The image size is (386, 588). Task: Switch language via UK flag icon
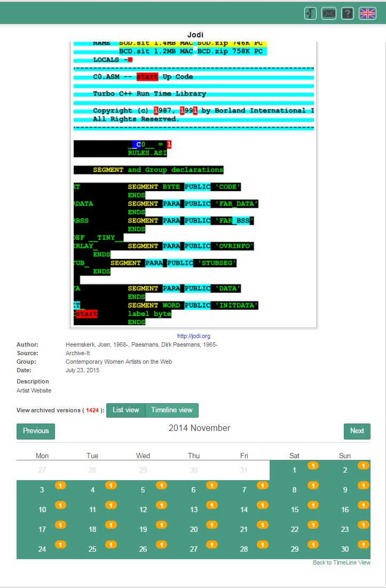click(x=367, y=14)
